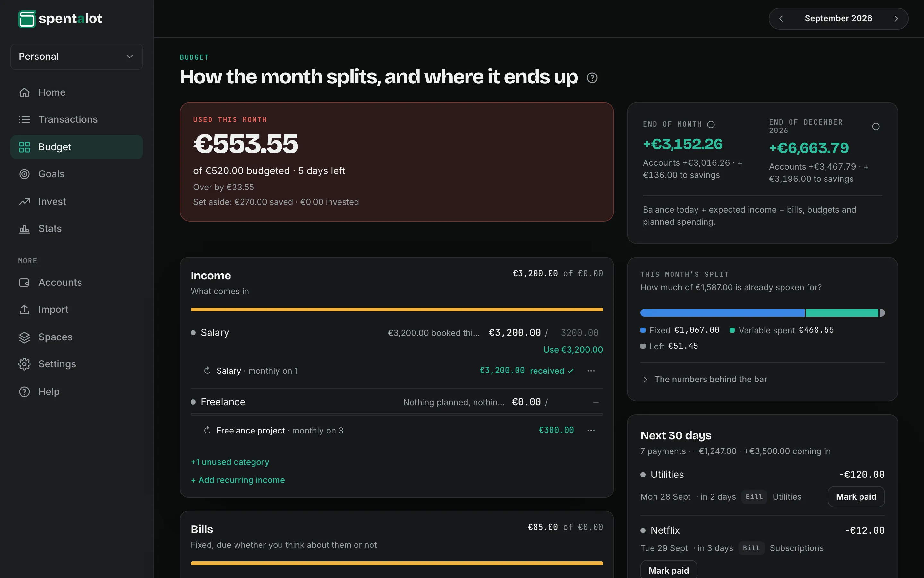Click the Freelance category row name
924x578 pixels.
pos(223,402)
